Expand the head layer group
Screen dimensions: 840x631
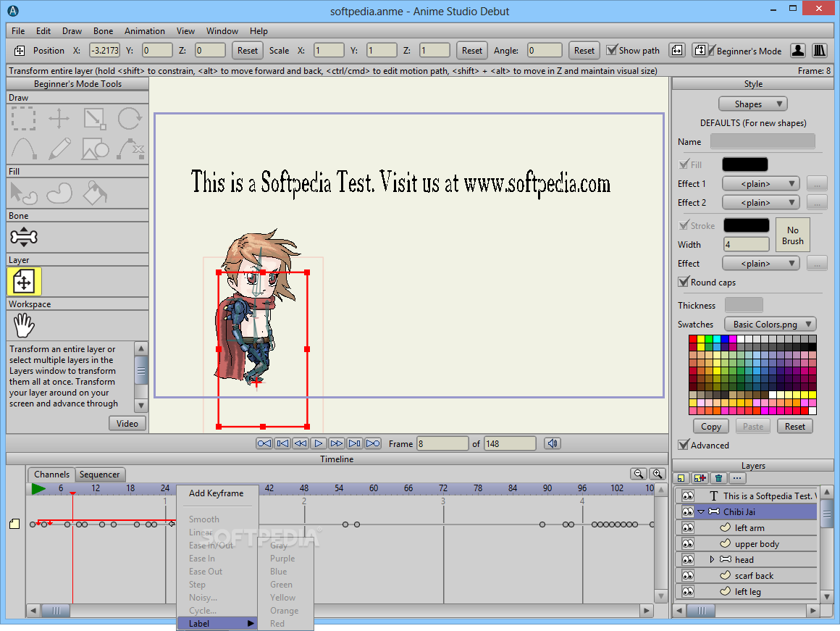click(x=712, y=560)
